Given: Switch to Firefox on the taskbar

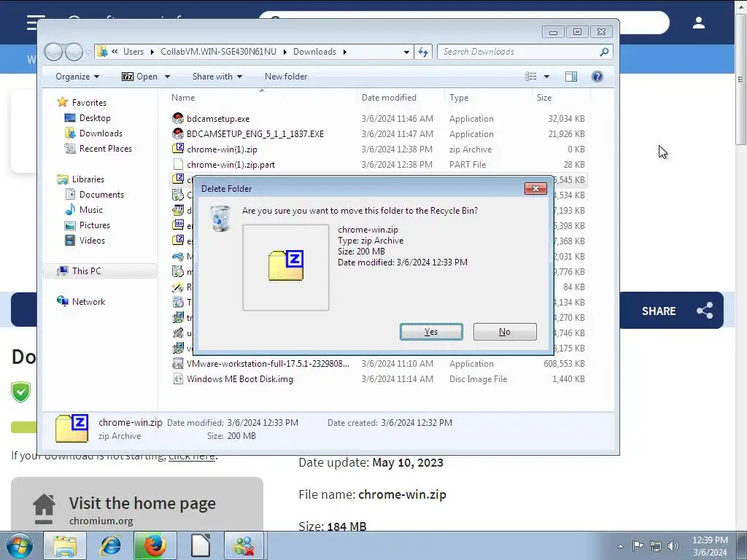Looking at the screenshot, I should click(155, 545).
